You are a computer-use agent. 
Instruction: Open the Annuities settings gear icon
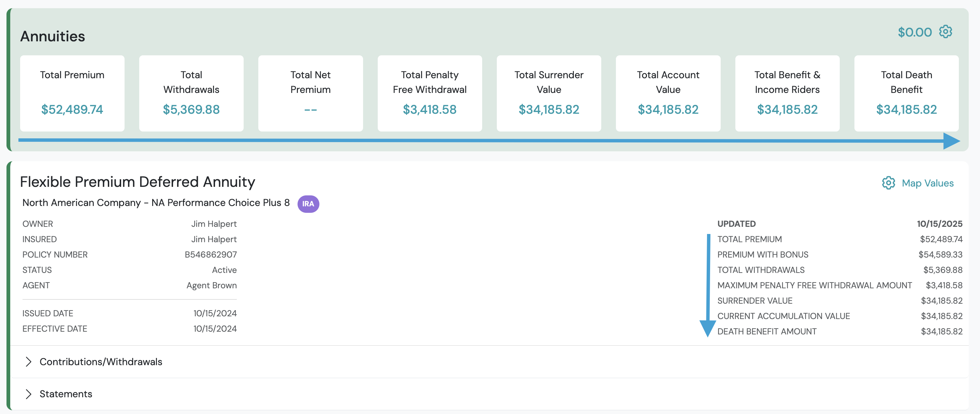click(x=946, y=32)
